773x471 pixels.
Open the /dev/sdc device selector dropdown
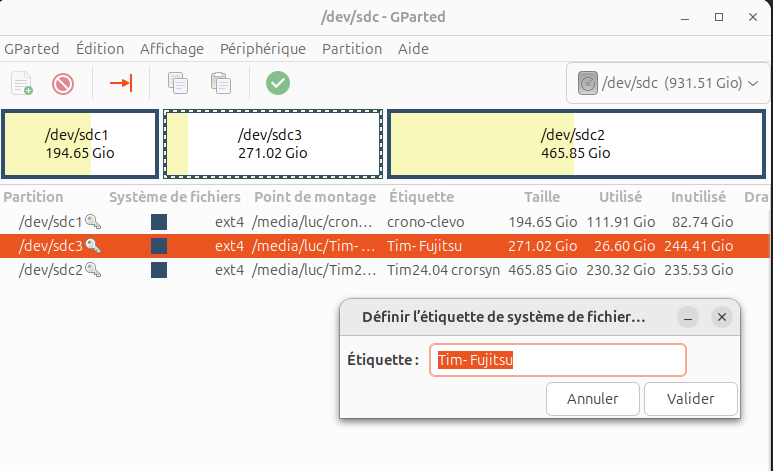pos(667,83)
